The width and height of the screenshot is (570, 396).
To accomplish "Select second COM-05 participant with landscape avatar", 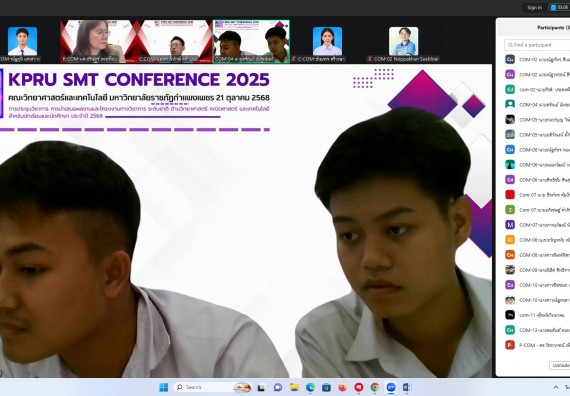I will (537, 135).
